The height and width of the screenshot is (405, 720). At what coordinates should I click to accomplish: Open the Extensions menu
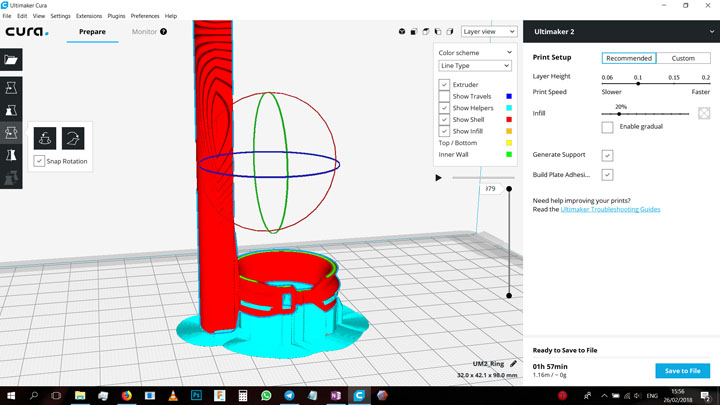pos(89,16)
